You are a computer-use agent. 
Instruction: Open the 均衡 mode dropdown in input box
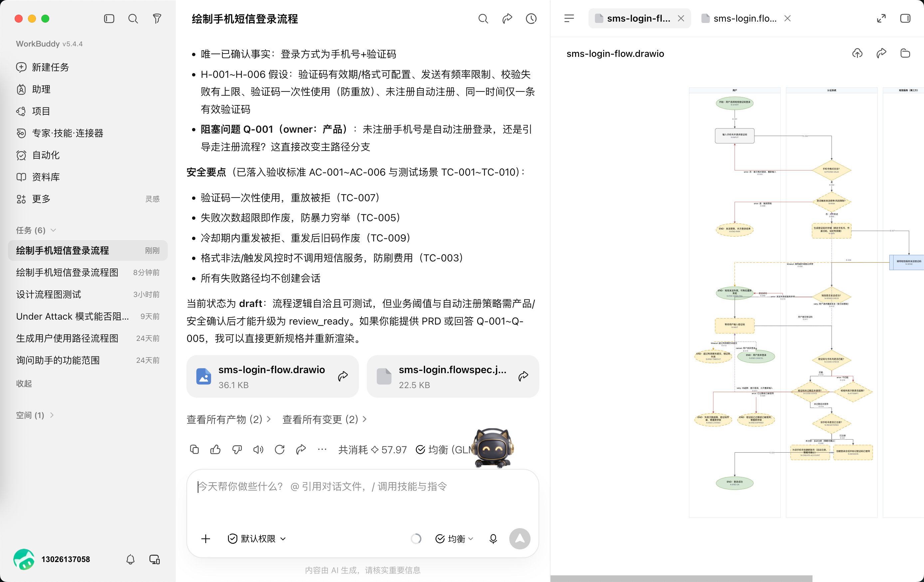(454, 539)
